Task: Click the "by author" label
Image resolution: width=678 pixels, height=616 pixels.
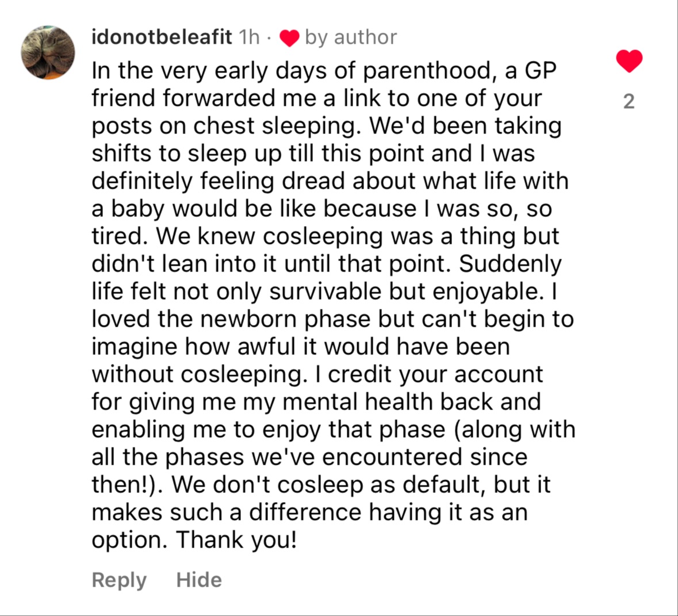Action: click(x=351, y=37)
